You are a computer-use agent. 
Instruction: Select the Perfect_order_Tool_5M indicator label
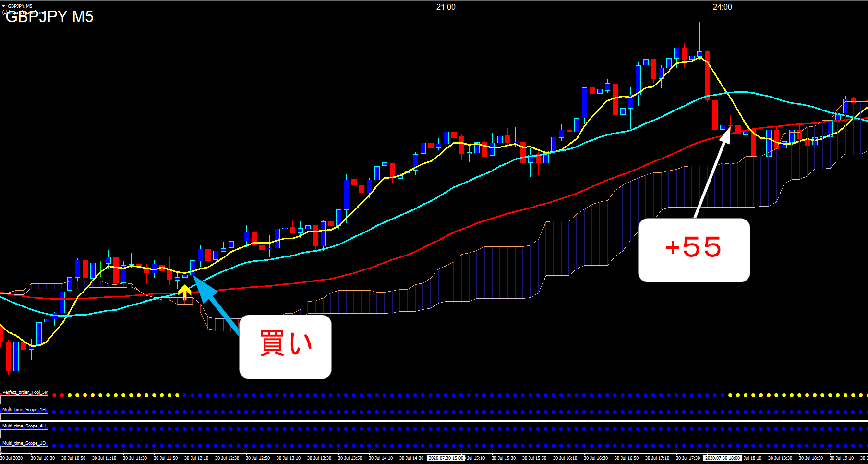pyautogui.click(x=25, y=392)
